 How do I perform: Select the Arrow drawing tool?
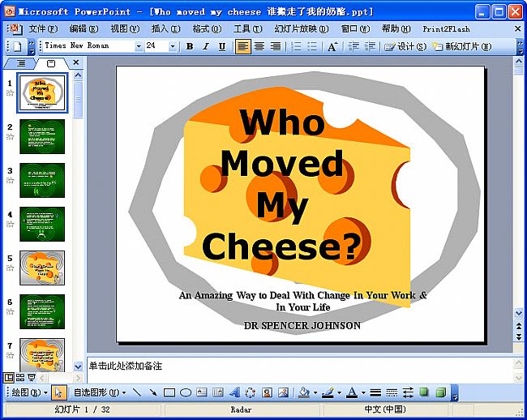[153, 392]
